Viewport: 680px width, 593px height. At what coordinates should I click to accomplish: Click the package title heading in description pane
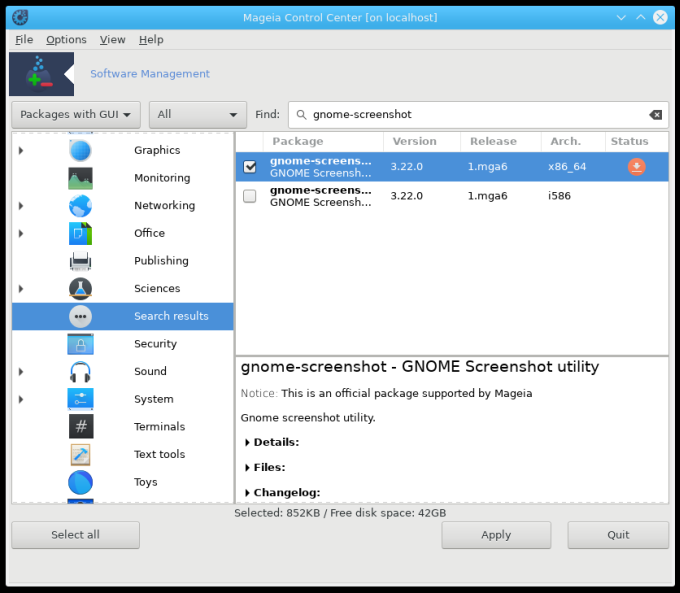420,367
